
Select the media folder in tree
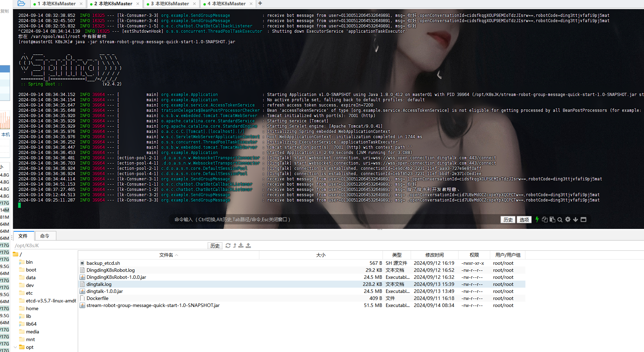point(32,332)
